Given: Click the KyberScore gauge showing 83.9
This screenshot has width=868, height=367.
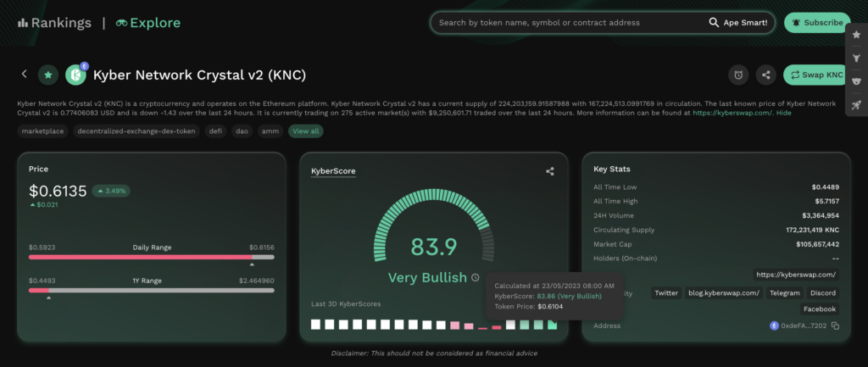Looking at the screenshot, I should [434, 225].
